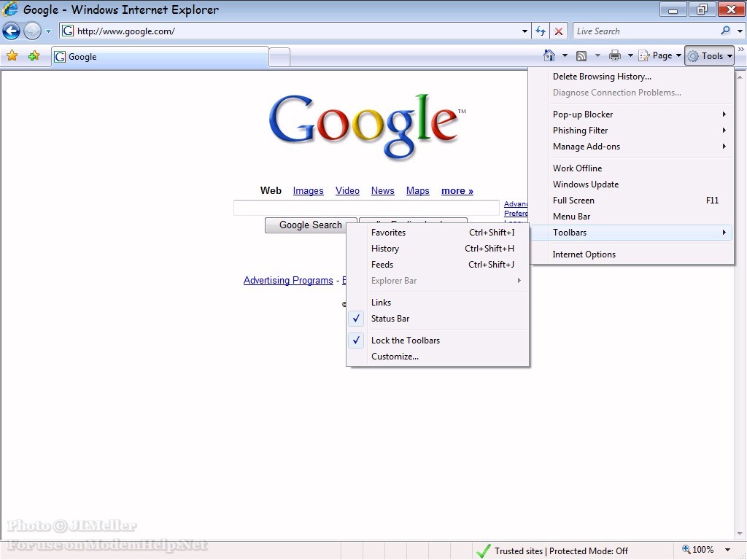Open Delete Browsing History
This screenshot has height=560, width=747.
click(602, 76)
